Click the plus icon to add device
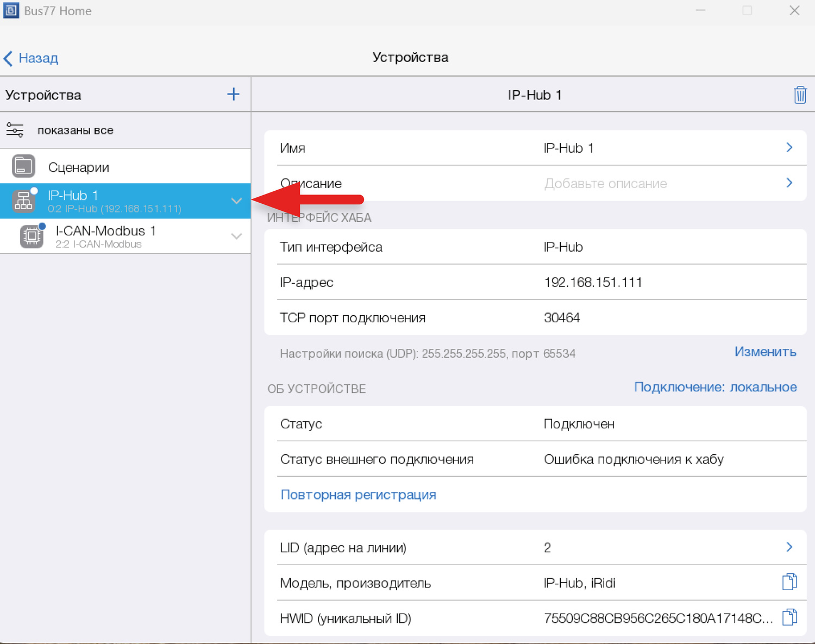Screen dimensions: 815x644 tap(233, 95)
